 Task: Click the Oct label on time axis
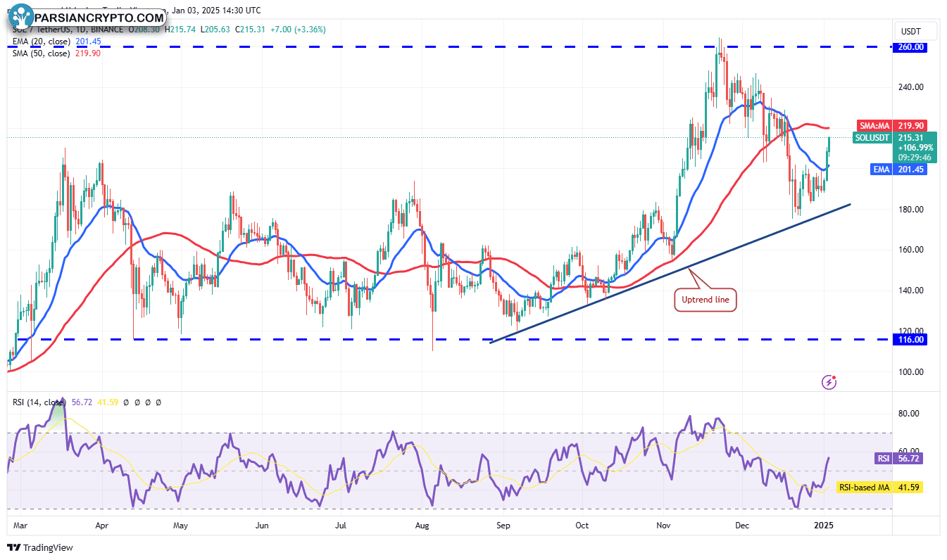(582, 525)
